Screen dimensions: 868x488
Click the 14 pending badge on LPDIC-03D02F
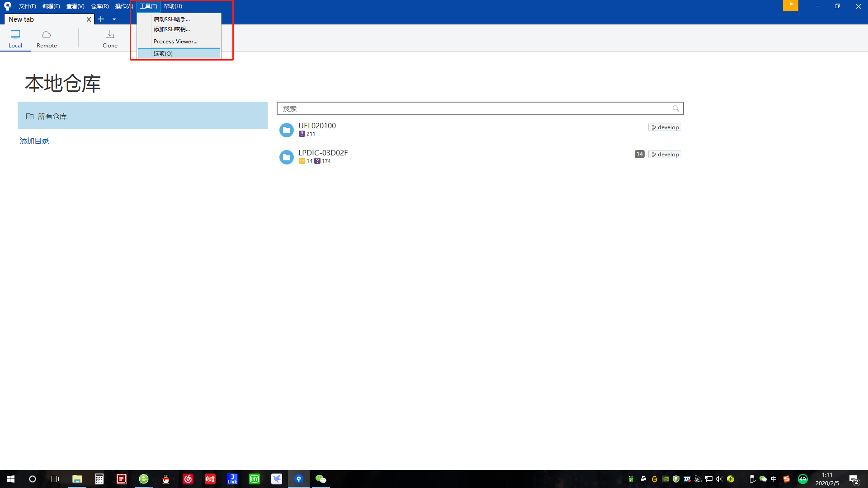[640, 154]
